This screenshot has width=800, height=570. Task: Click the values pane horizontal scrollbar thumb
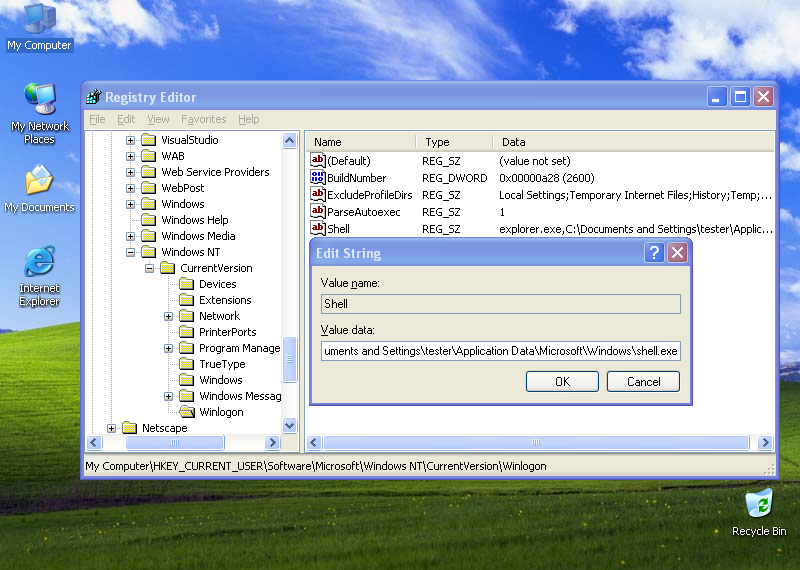536,442
